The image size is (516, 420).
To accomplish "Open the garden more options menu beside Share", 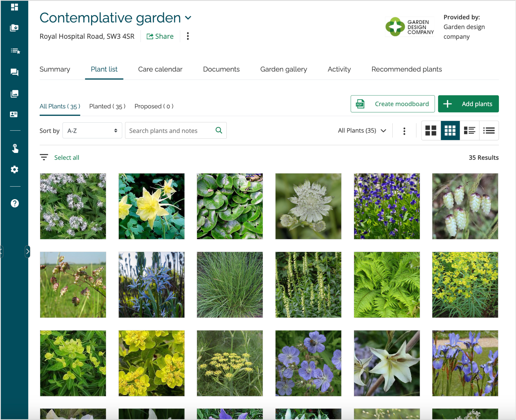I will pyautogui.click(x=188, y=36).
